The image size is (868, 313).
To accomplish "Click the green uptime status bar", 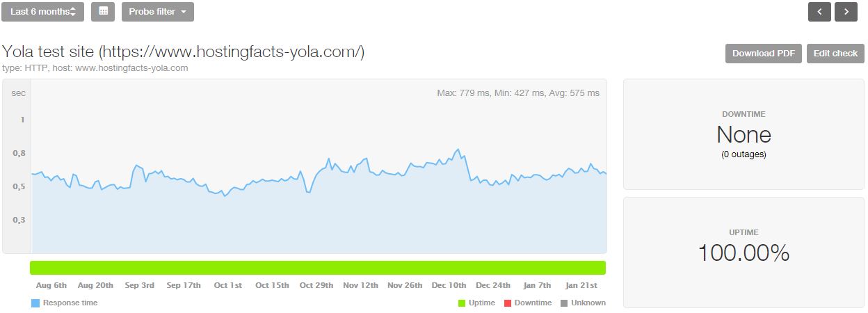I will [x=318, y=268].
